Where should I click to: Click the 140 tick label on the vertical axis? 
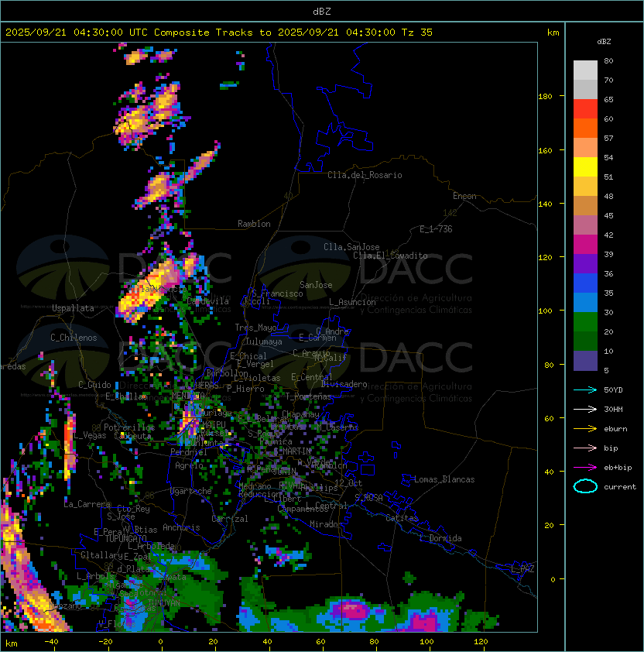(545, 204)
